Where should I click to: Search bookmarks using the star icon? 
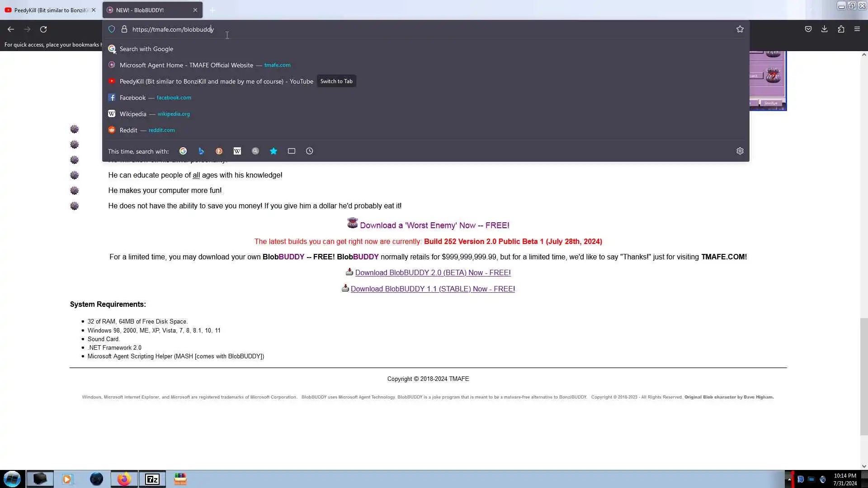[274, 151]
